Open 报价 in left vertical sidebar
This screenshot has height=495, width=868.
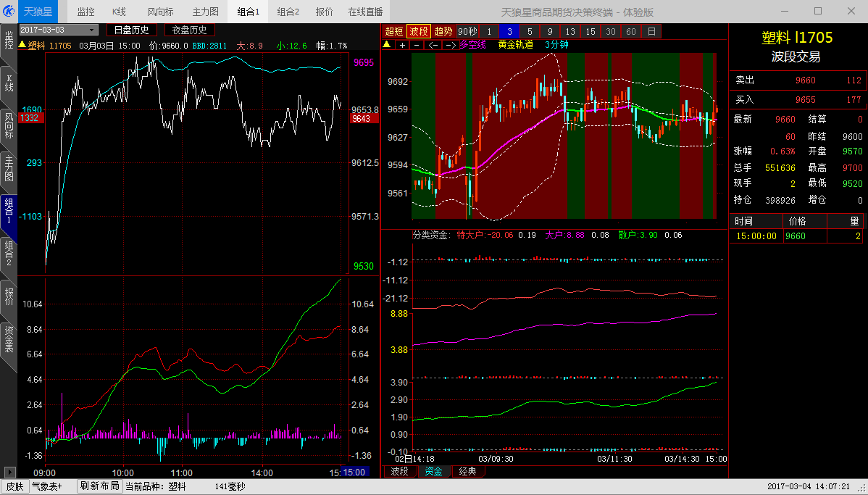tap(8, 296)
